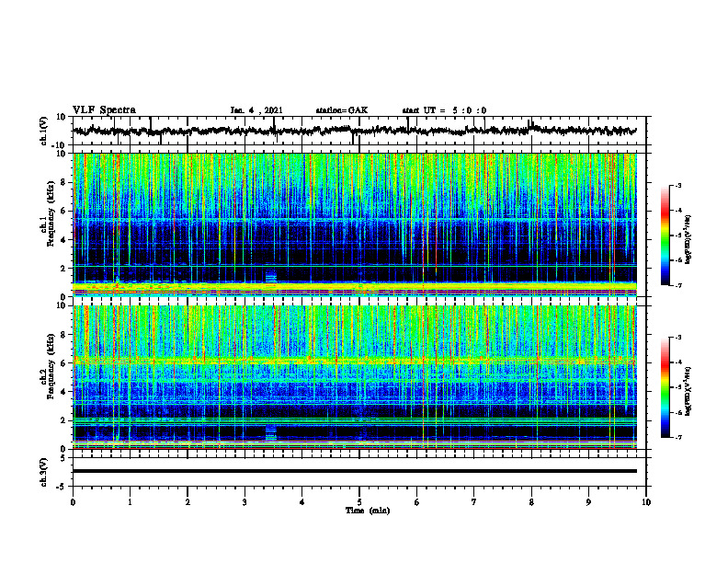
Task: Click the ch.2 spectrogram color scale bar
Action: click(x=665, y=387)
